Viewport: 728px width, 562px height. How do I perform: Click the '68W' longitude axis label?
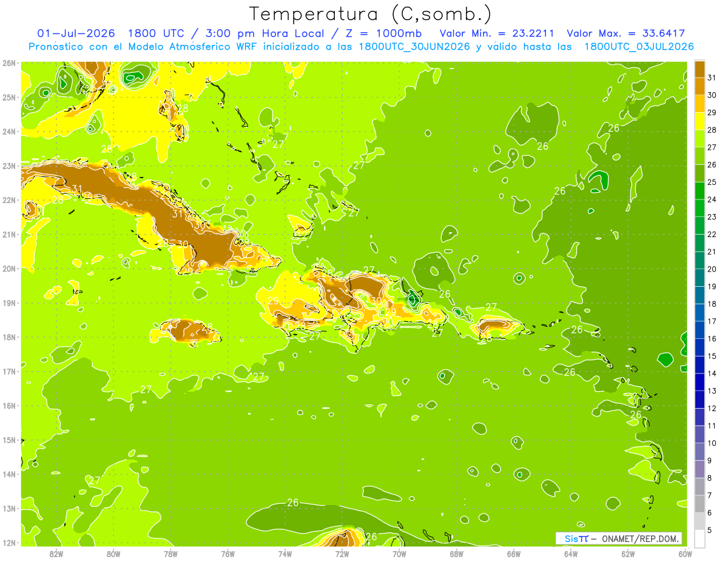coord(457,554)
